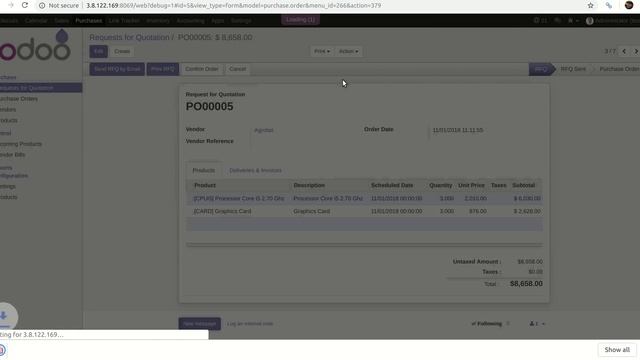This screenshot has height=360, width=640.
Task: Open Incoming Products in sidebar
Action: pyautogui.click(x=21, y=144)
